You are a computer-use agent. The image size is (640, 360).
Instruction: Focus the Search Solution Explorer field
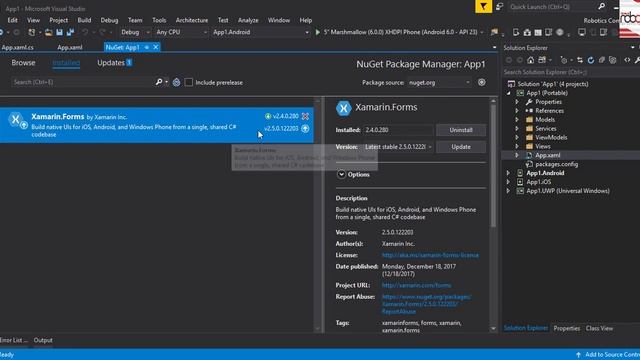[571, 72]
